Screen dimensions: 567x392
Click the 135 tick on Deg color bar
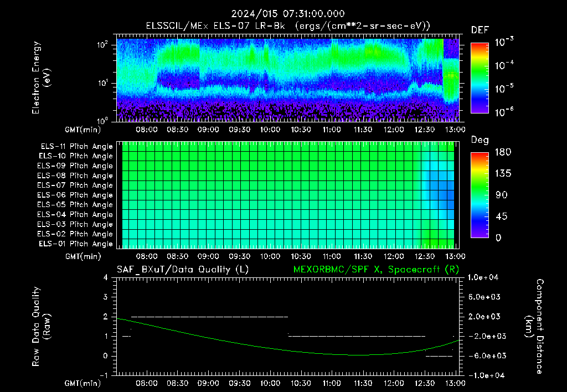click(x=503, y=174)
